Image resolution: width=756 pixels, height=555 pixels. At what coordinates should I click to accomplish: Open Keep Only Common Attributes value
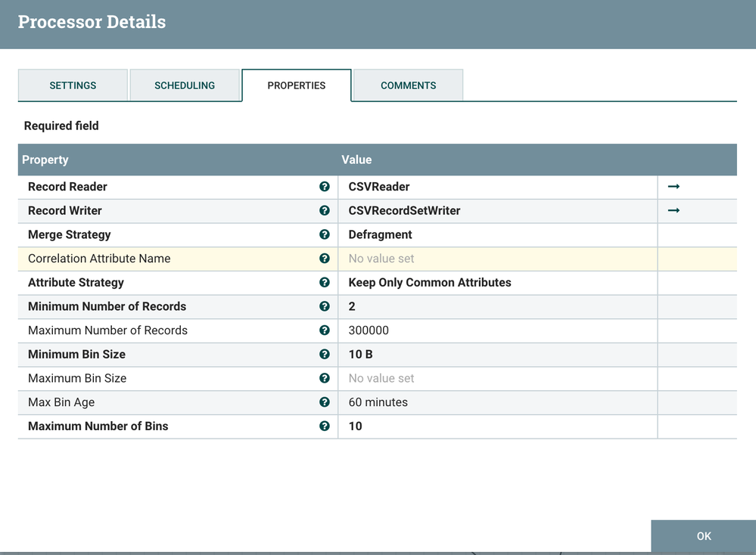(429, 283)
